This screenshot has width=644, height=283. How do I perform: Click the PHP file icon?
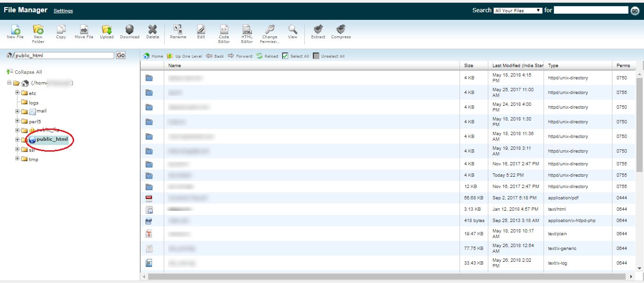click(149, 221)
